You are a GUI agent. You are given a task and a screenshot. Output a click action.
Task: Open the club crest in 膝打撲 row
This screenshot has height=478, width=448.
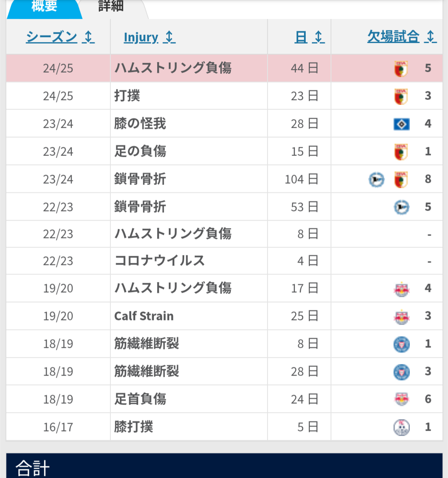pyautogui.click(x=401, y=427)
